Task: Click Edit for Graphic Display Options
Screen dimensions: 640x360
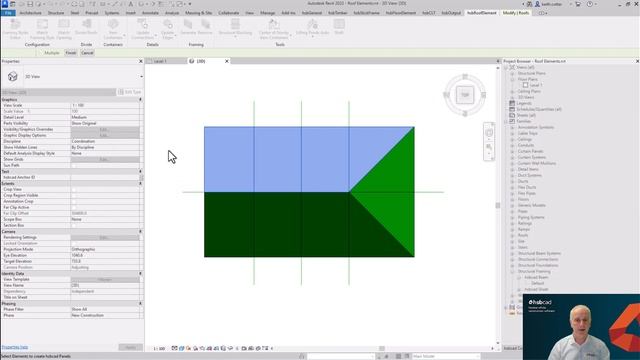Action: tap(104, 136)
